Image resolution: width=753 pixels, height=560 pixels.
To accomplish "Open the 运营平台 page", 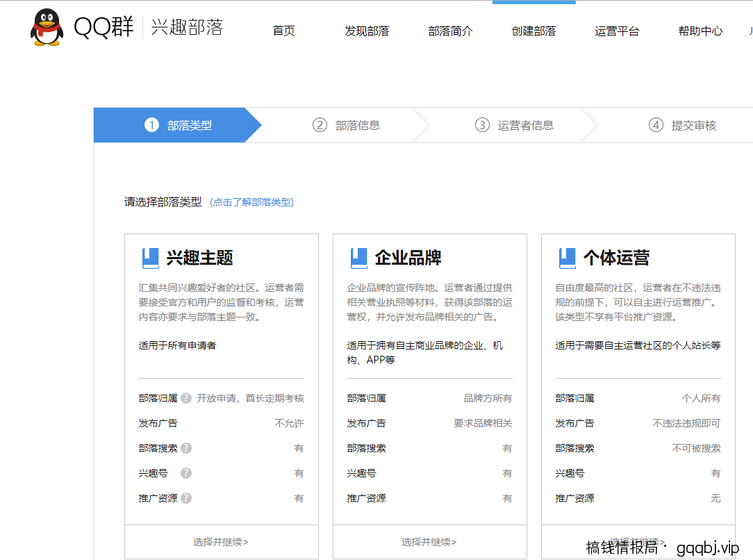I will pyautogui.click(x=617, y=31).
